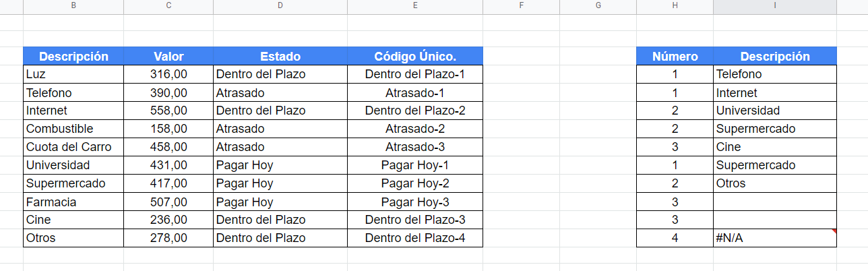Image resolution: width=868 pixels, height=271 pixels.
Task: Click the cell Dentro del Plazo-4
Action: pos(415,238)
